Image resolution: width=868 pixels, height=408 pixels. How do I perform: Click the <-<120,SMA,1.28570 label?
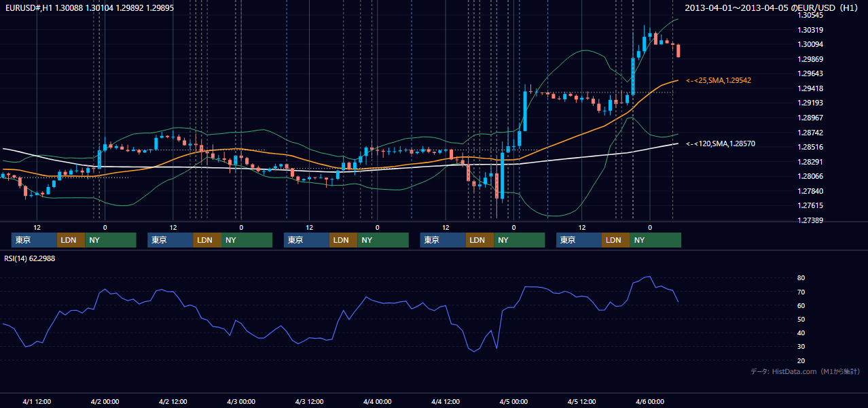[x=720, y=143]
